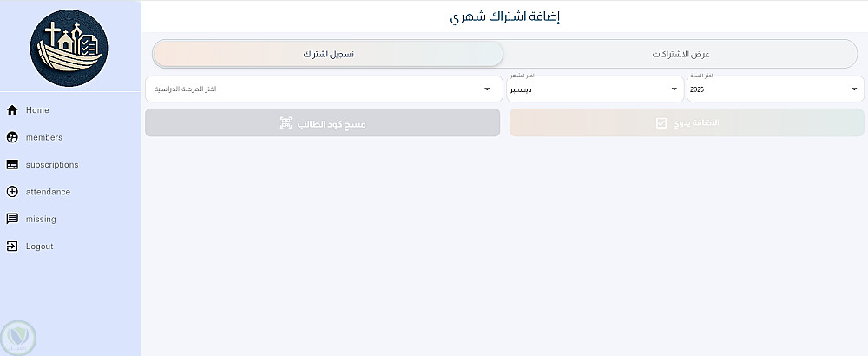Click the Logout text link in sidebar
This screenshot has height=356, width=868.
[40, 247]
